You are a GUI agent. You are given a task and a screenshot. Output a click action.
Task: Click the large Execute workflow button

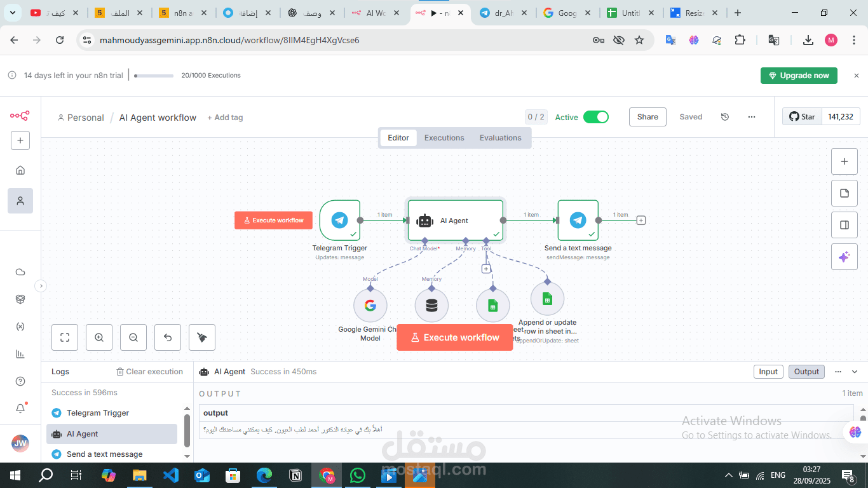455,337
